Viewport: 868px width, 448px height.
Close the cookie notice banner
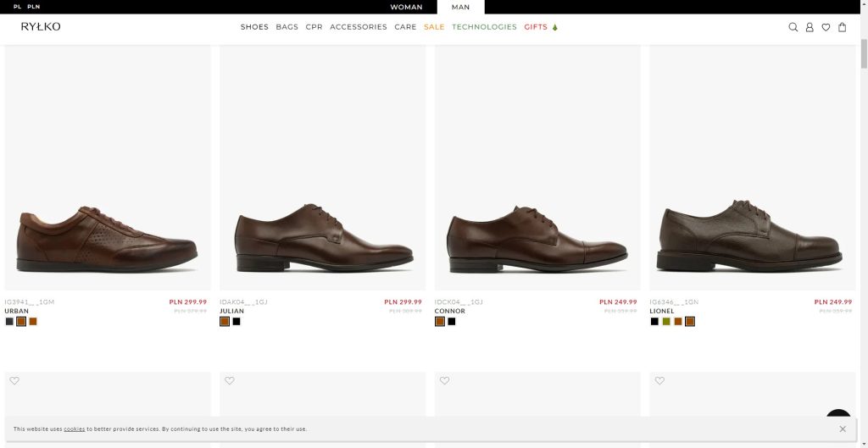842,429
